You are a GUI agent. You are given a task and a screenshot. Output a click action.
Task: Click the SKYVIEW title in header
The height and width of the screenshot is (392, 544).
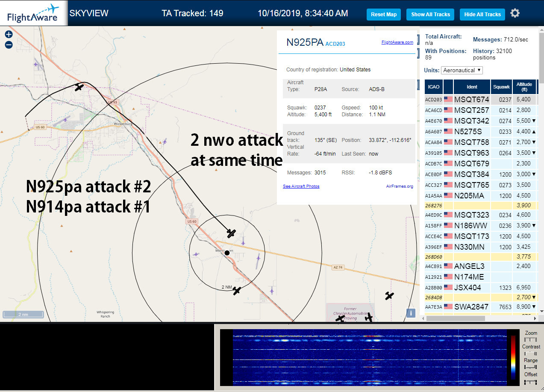[x=89, y=13]
